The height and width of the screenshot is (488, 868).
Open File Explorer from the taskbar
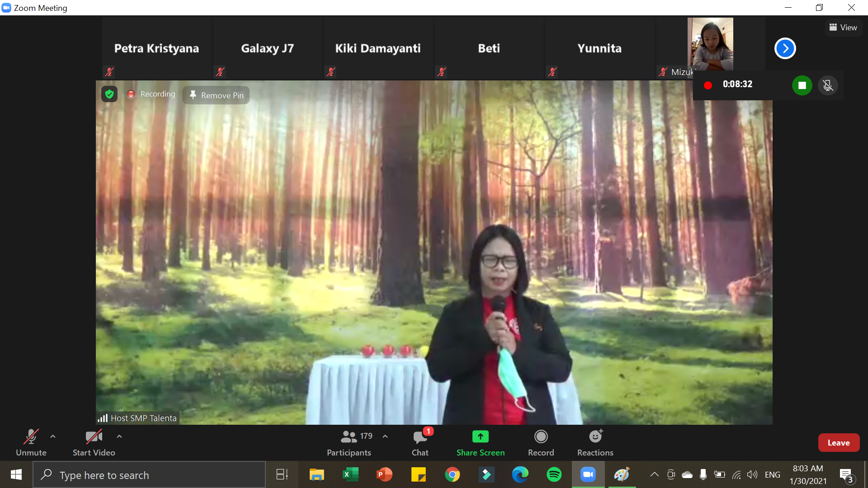click(x=316, y=474)
